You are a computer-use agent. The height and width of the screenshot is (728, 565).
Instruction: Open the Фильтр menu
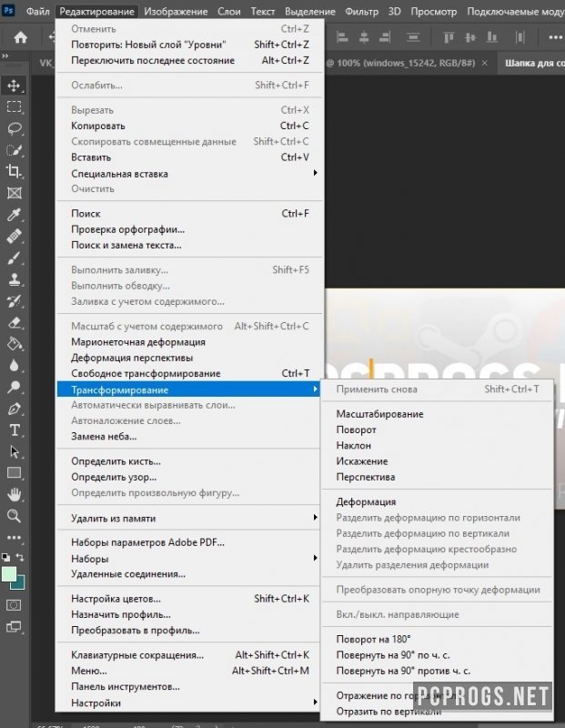tap(362, 11)
